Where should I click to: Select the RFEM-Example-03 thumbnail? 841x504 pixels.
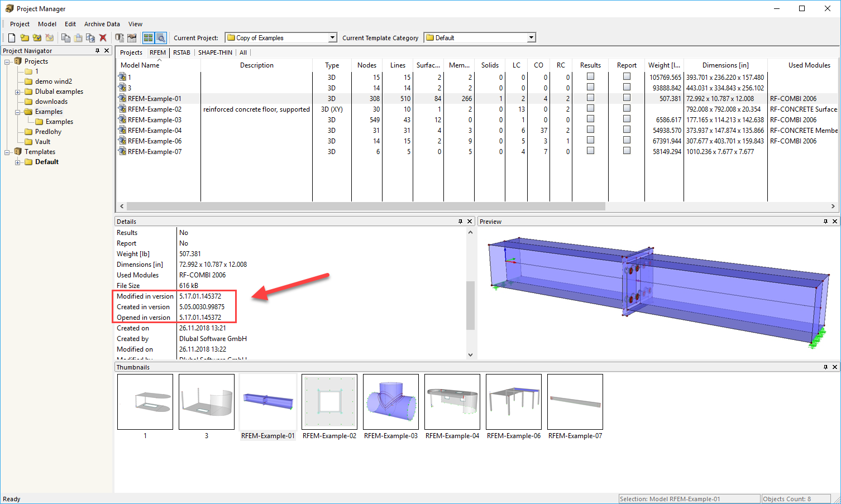tap(390, 401)
